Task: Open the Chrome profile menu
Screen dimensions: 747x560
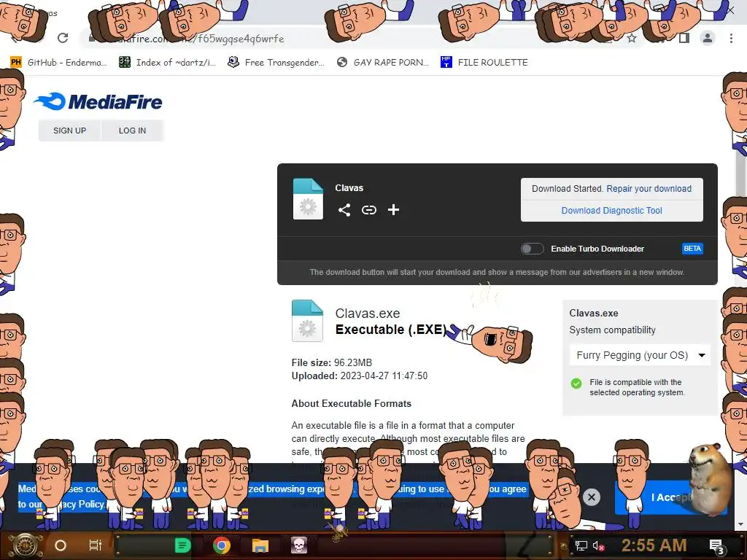Action: (708, 38)
